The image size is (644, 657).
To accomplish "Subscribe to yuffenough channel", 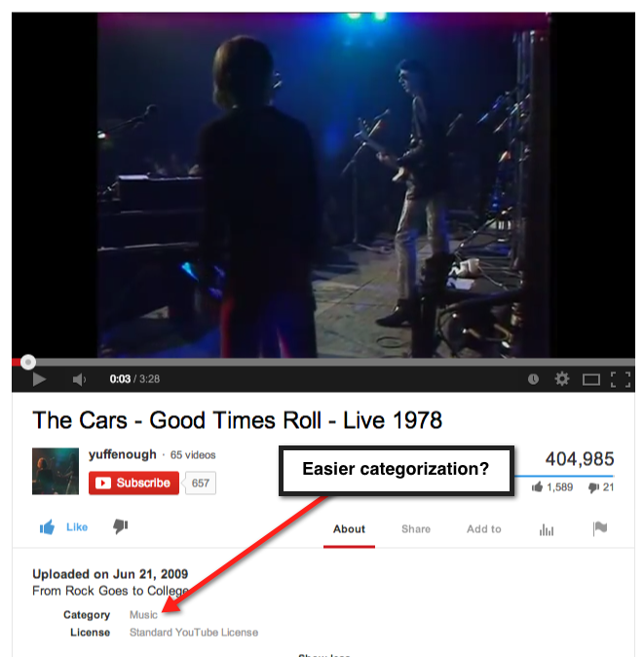I will [133, 483].
